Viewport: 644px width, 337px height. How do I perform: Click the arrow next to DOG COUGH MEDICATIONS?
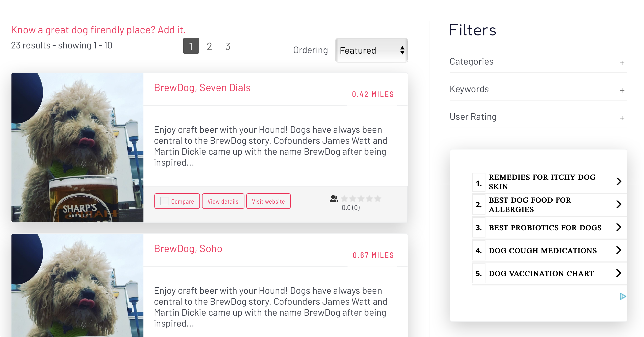click(619, 250)
